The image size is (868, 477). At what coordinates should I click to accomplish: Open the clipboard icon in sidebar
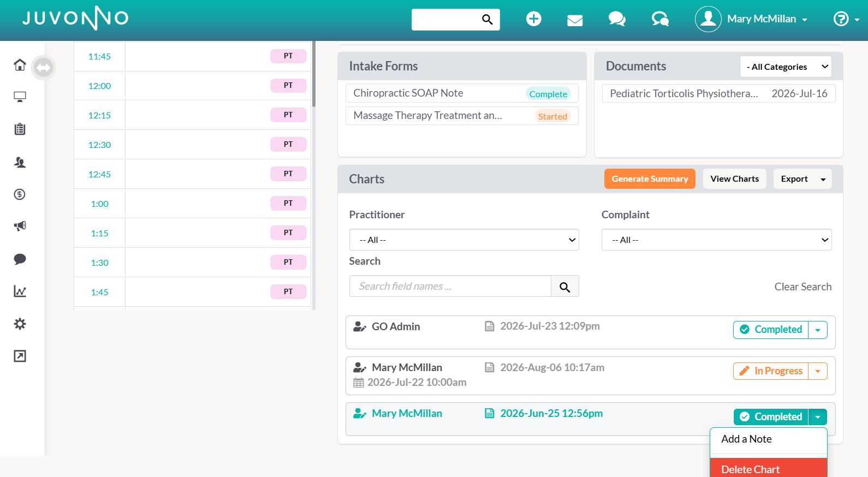[x=20, y=129]
